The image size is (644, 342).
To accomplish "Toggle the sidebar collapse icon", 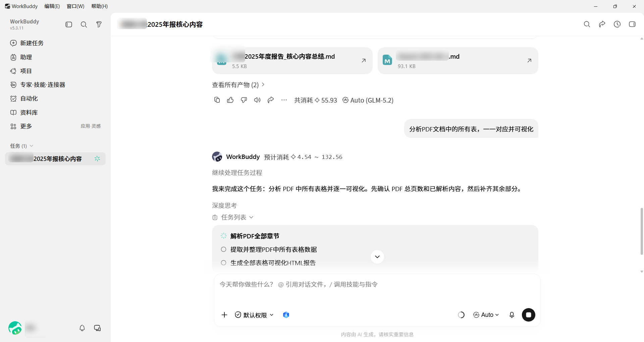I will coord(69,24).
